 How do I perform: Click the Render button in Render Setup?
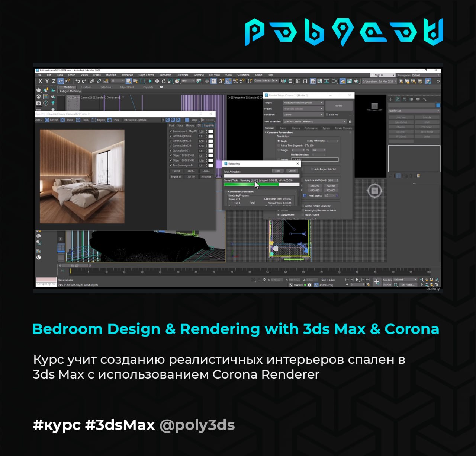tap(339, 106)
